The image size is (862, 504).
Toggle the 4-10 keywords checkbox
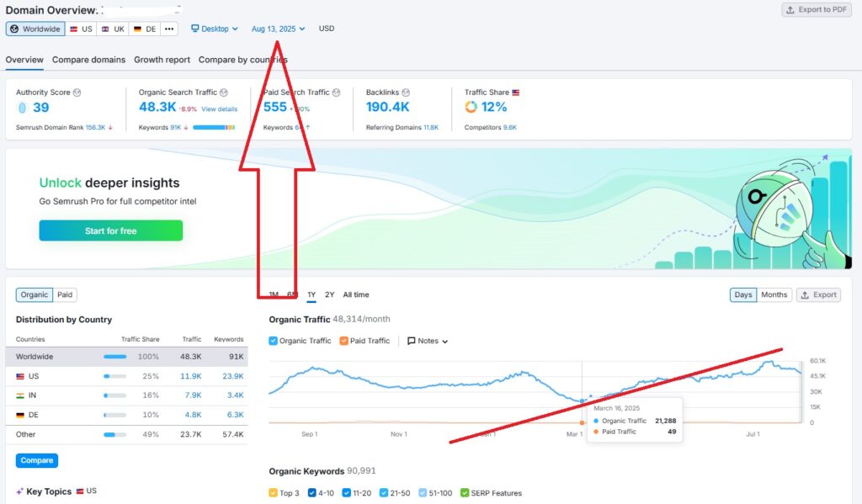[312, 493]
